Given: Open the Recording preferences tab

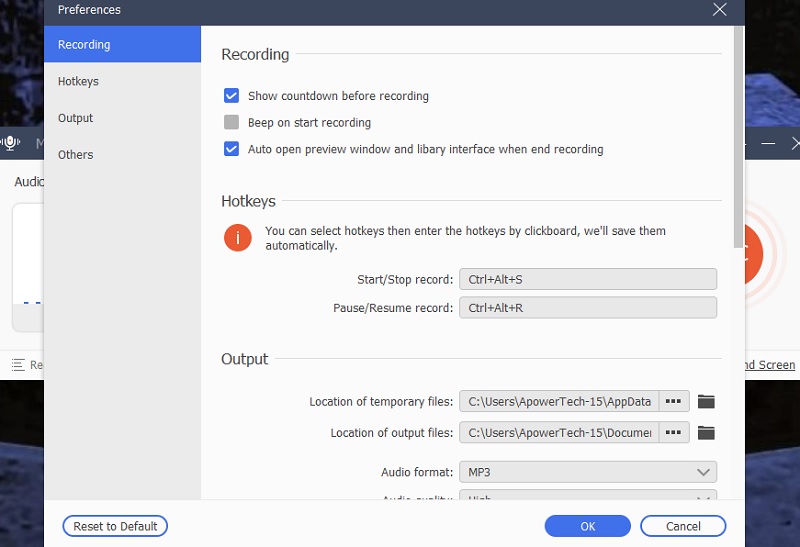Looking at the screenshot, I should coord(122,44).
